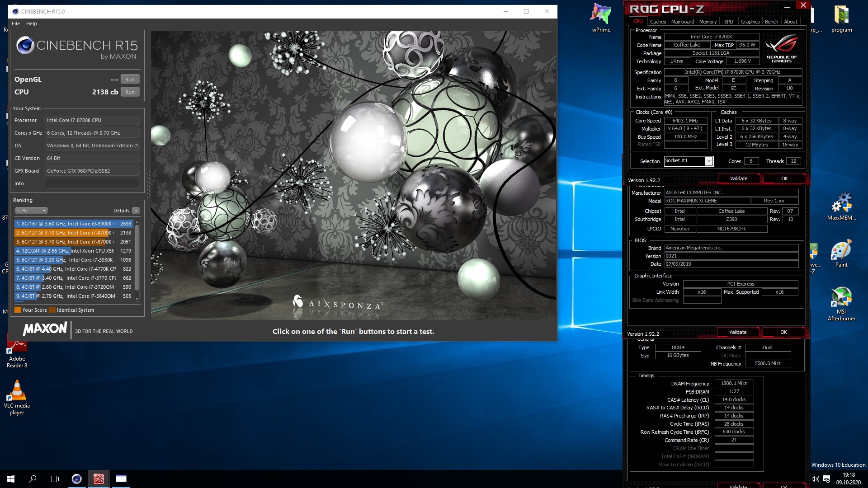
Task: Click mainboard model ROG MAXIMUS XI GENE
Action: [707, 201]
